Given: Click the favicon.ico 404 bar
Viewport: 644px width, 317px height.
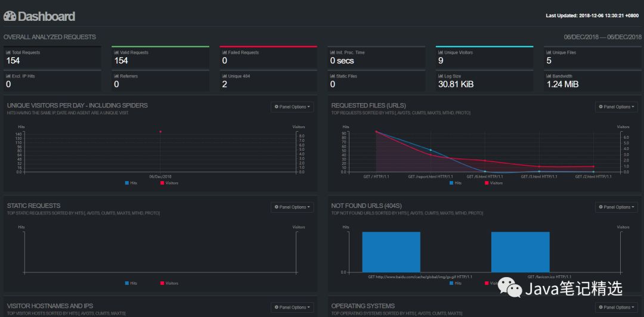Looking at the screenshot, I should pyautogui.click(x=521, y=252).
